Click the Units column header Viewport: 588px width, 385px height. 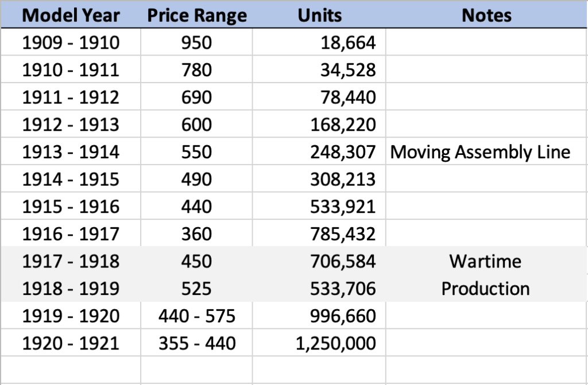click(x=319, y=15)
